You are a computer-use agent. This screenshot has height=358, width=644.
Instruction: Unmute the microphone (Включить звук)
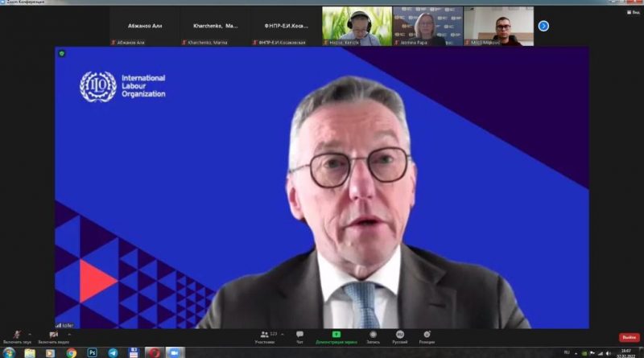17,337
